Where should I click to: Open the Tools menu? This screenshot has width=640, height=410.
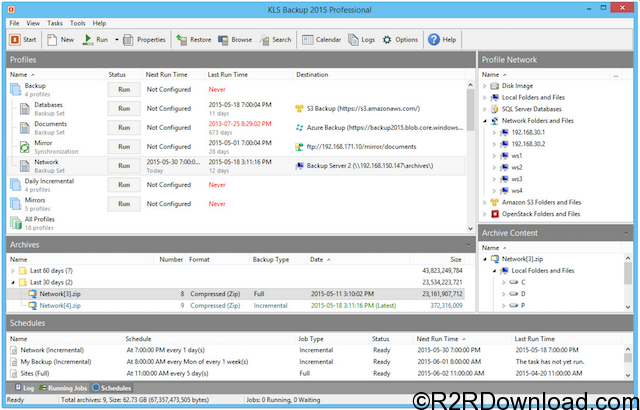pos(78,23)
